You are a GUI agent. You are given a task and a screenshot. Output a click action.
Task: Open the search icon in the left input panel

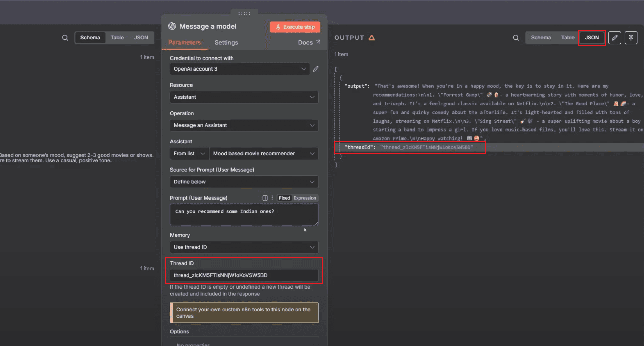[65, 37]
